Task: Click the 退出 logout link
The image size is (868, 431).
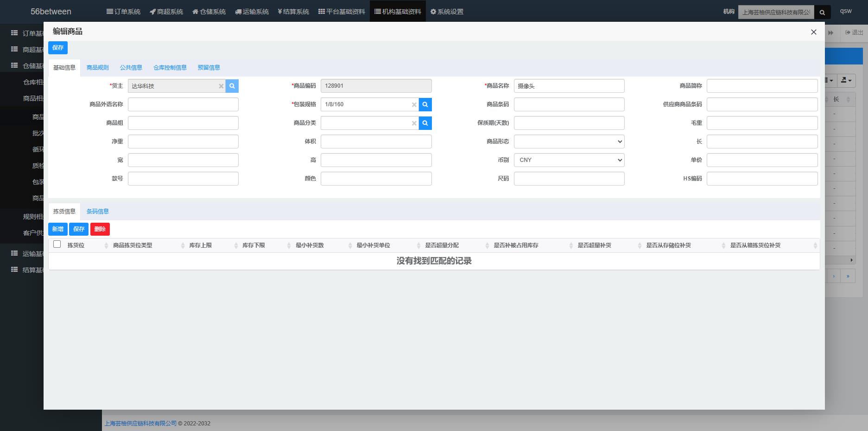Action: coord(854,32)
